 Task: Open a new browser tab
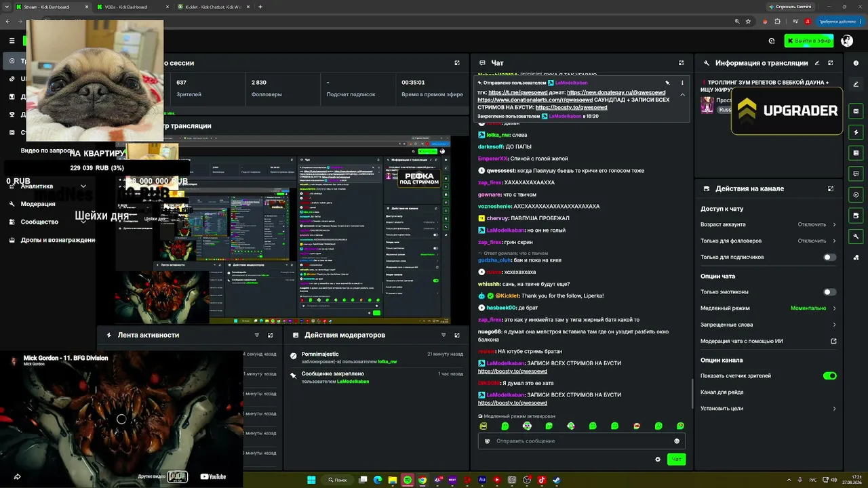(260, 7)
